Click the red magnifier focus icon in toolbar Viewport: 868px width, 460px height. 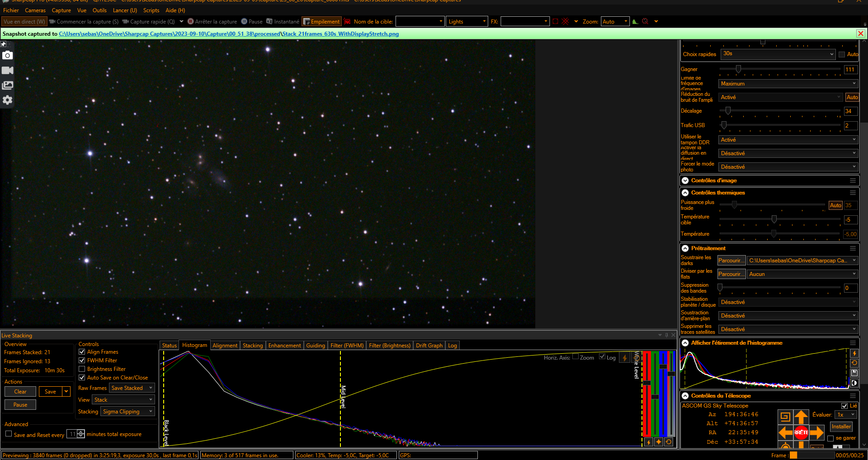pos(645,21)
